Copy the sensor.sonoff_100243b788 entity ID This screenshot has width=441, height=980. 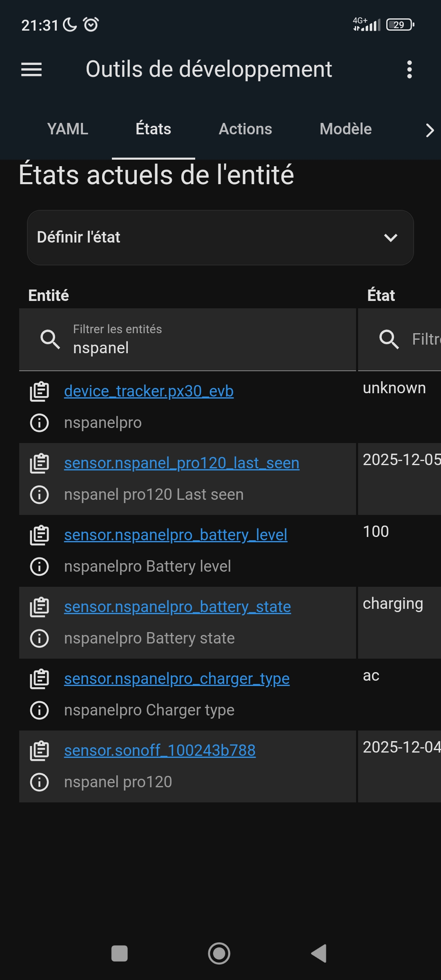click(40, 751)
